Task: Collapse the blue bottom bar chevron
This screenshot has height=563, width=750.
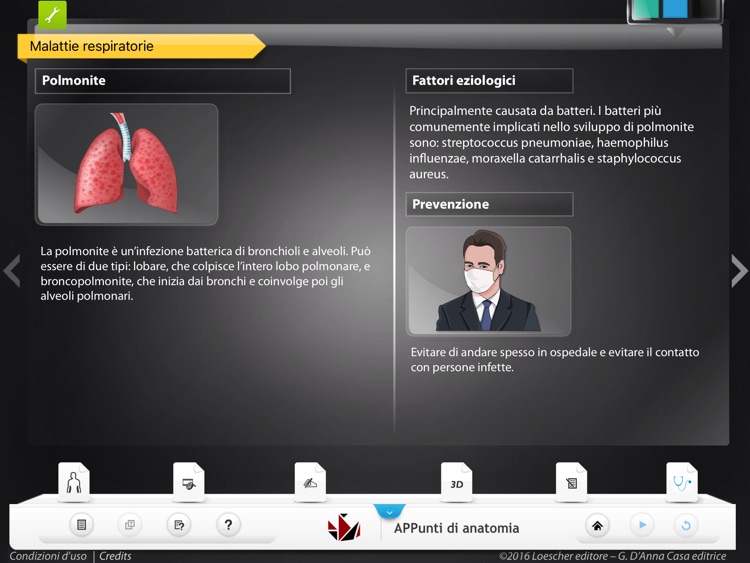Action: [x=389, y=511]
